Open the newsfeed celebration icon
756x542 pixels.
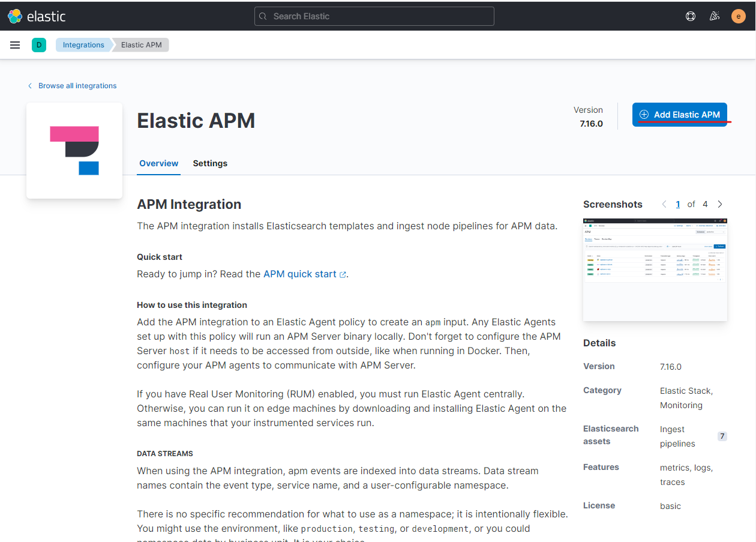tap(715, 16)
